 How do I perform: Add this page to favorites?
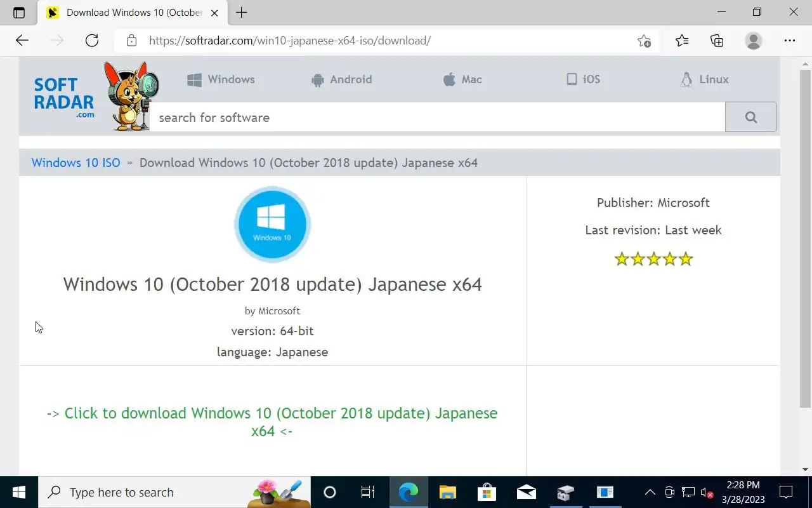[x=644, y=41]
